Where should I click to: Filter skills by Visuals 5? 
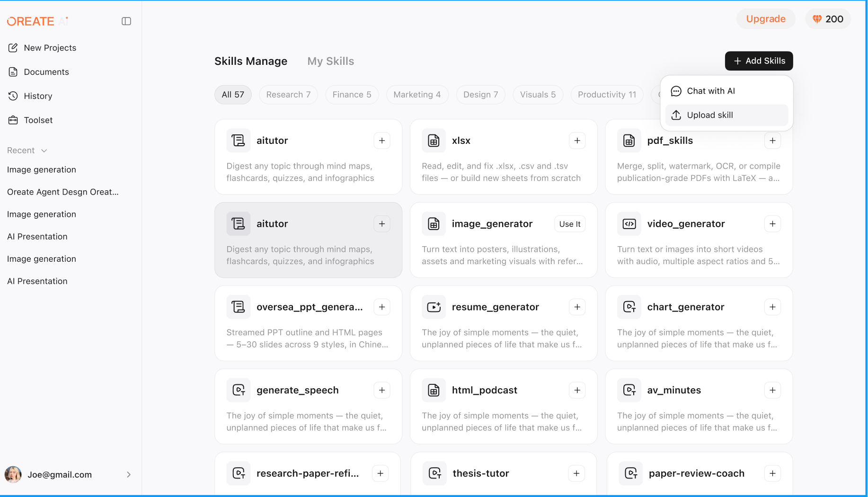point(538,95)
